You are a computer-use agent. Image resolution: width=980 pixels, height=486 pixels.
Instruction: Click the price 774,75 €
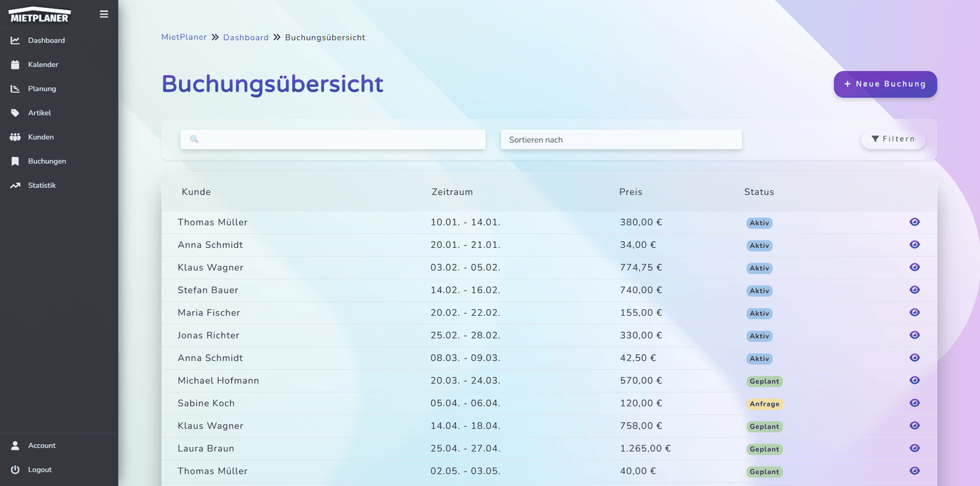click(641, 267)
